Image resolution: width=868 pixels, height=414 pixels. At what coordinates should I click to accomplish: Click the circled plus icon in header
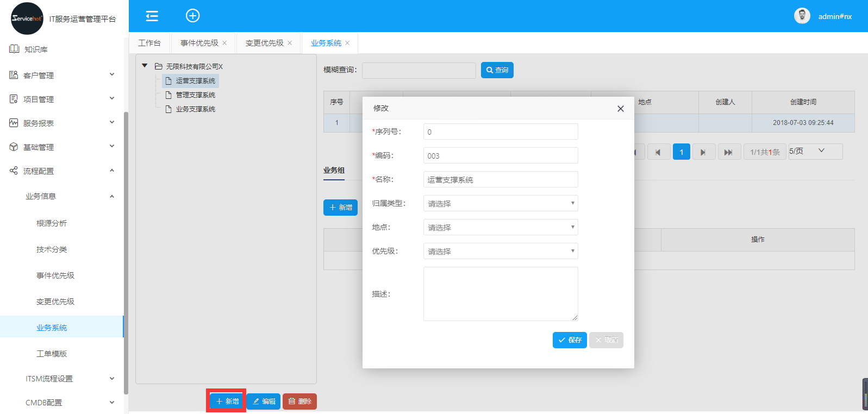(x=193, y=16)
